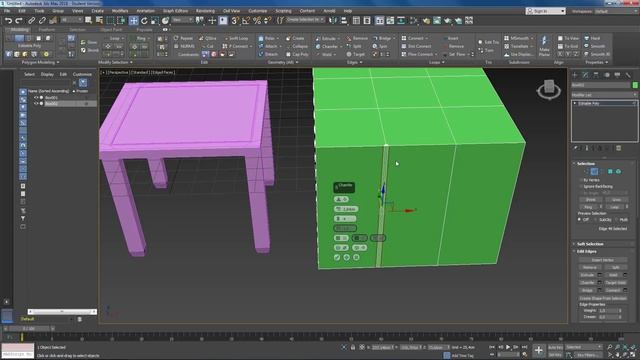640x360 pixels.
Task: Click OK checkmark in Chamfer caddy
Action: 337,258
